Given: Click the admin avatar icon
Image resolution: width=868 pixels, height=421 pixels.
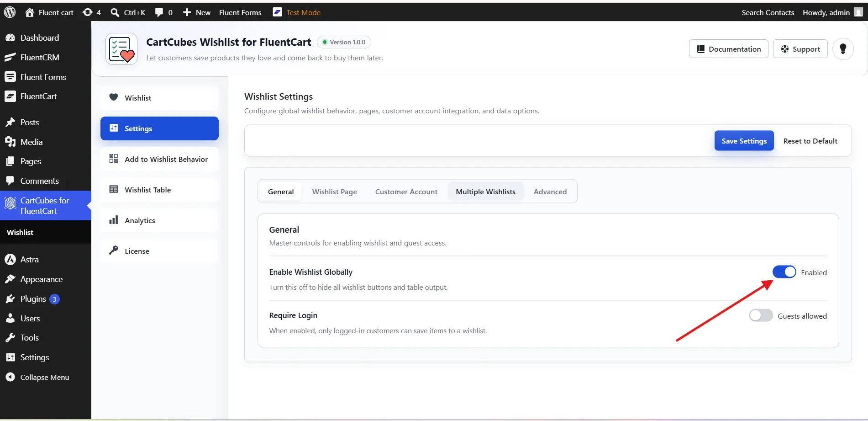Looking at the screenshot, I should 858,12.
